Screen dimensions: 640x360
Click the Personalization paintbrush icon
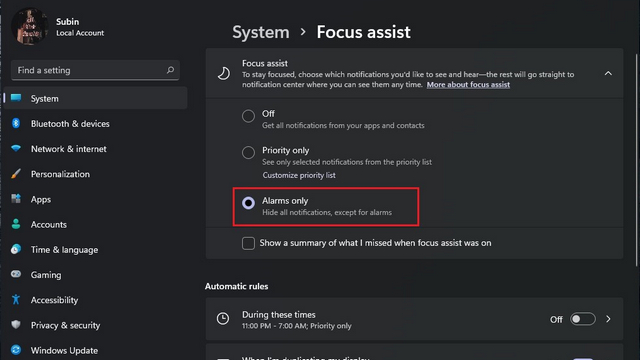point(16,174)
